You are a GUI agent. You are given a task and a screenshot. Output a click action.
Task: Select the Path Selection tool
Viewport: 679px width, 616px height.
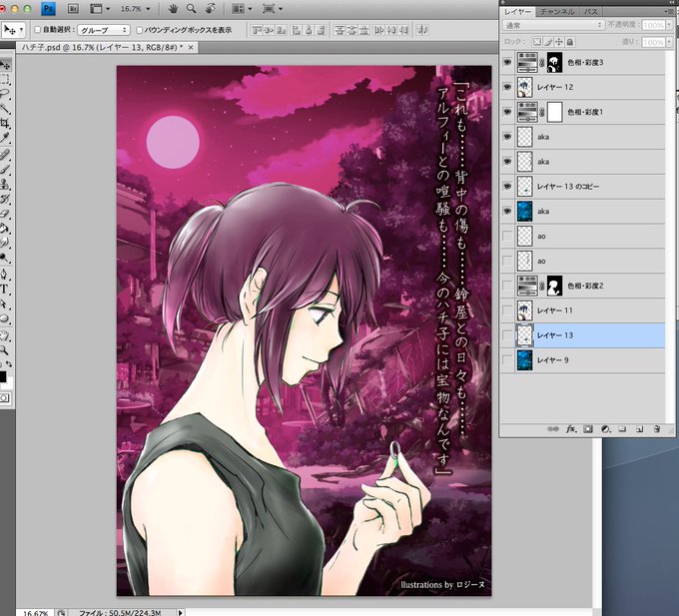point(5,304)
